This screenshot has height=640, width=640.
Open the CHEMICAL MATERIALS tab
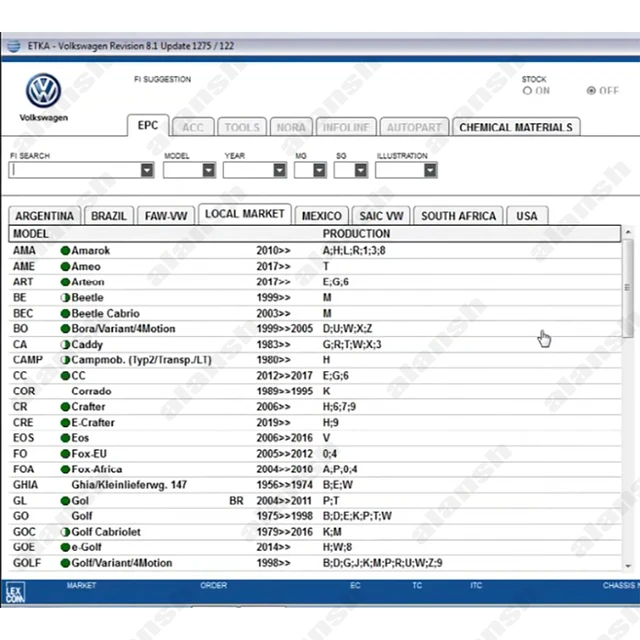click(x=516, y=127)
